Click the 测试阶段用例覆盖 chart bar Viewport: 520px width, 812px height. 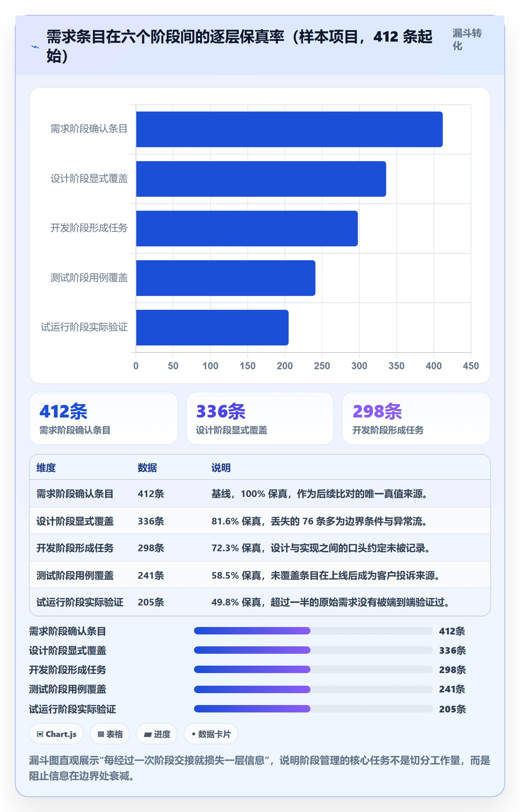(226, 278)
